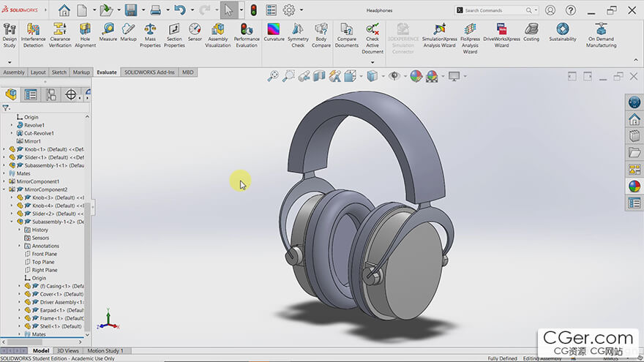Toggle the Curvature display
The width and height of the screenshot is (644, 362).
274,32
